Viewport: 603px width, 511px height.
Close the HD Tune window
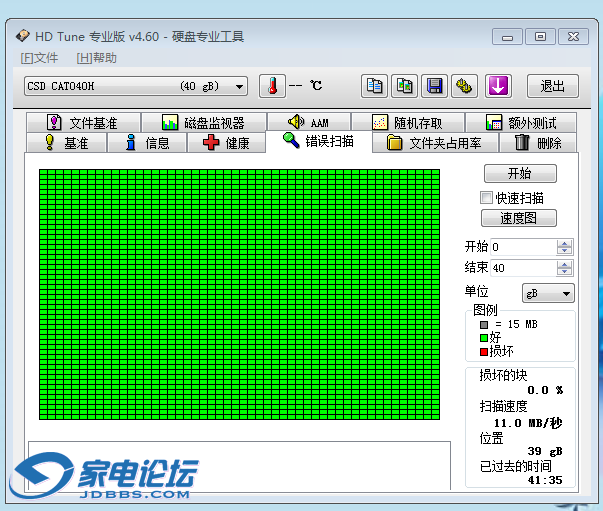coord(573,37)
